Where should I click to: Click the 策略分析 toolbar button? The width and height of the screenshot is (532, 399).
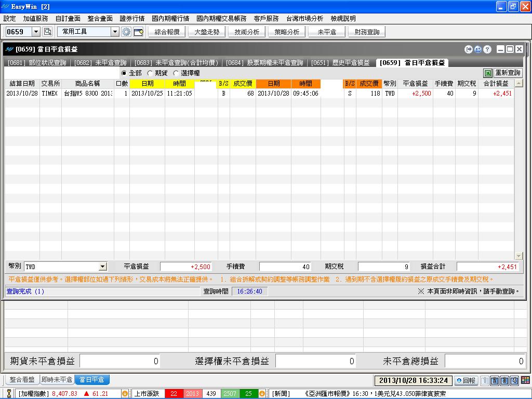point(287,32)
